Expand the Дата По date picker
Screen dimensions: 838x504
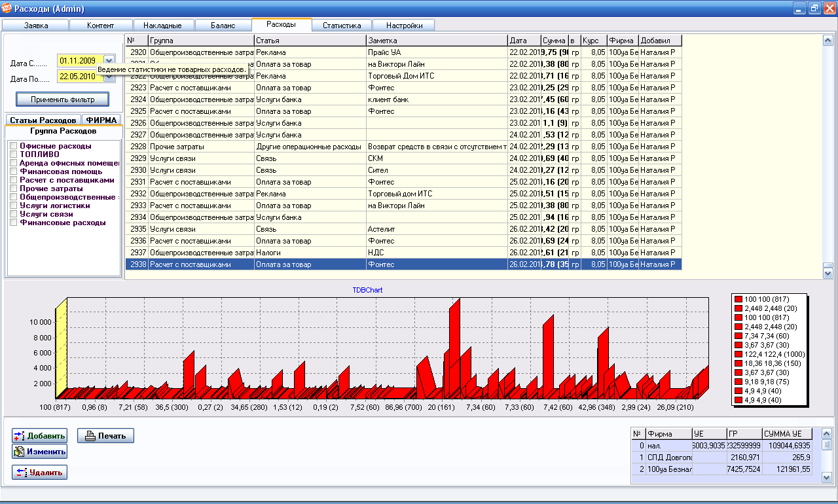coord(109,77)
